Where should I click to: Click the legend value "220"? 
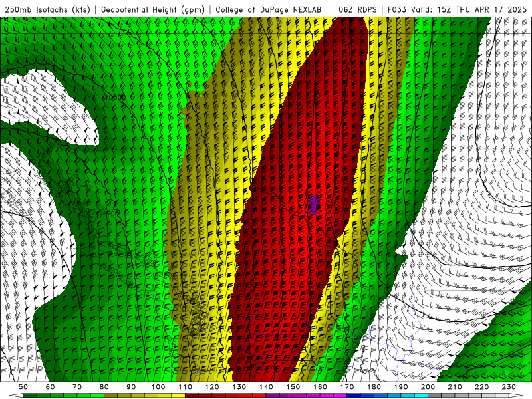(481, 387)
